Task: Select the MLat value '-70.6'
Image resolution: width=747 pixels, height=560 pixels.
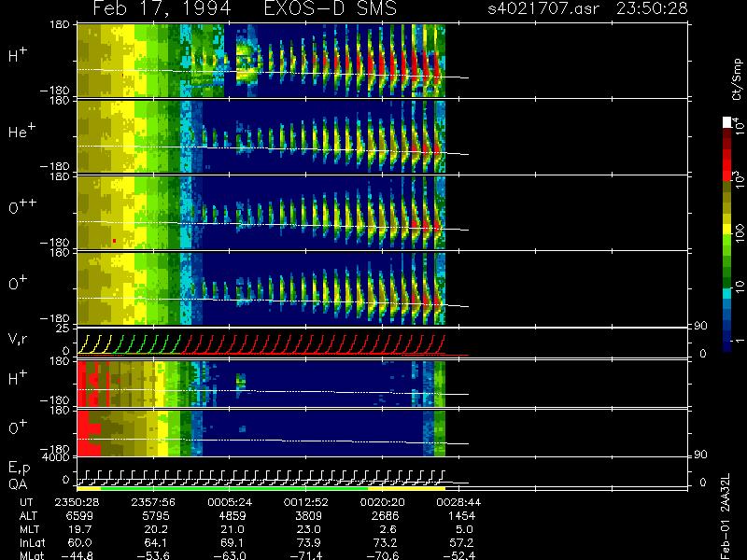Action: 383,555
